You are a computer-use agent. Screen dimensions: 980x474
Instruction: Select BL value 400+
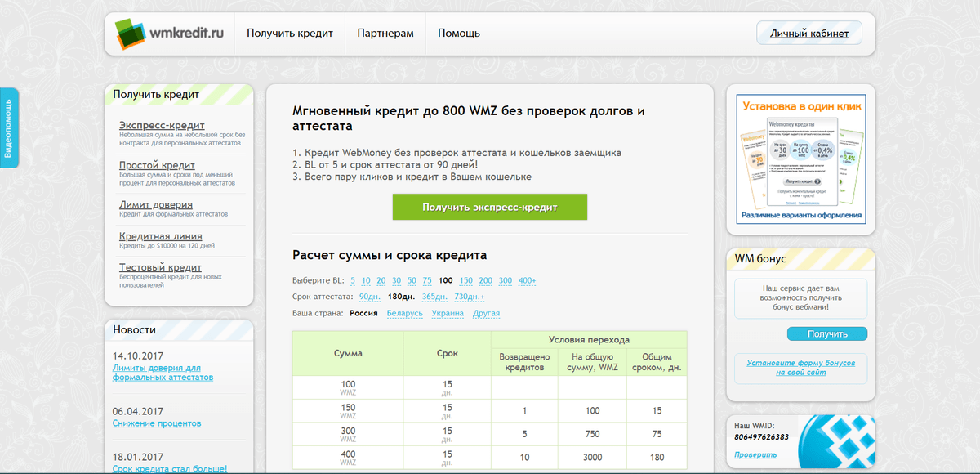528,280
